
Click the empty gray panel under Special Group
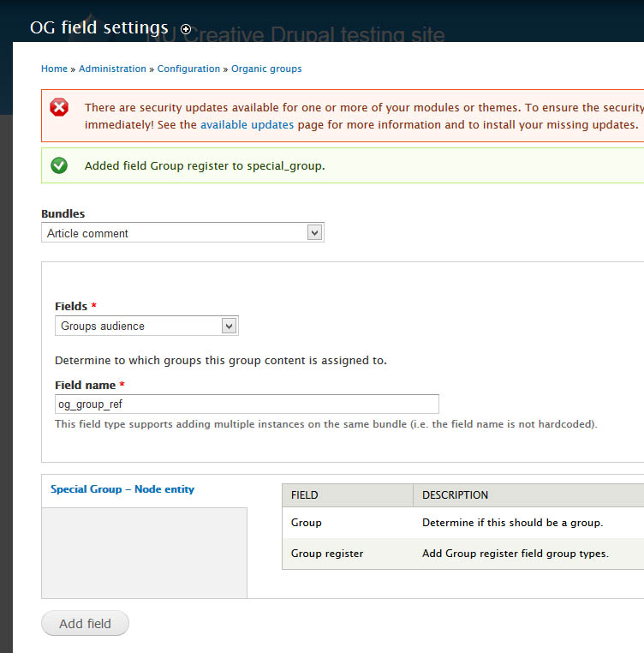click(144, 552)
